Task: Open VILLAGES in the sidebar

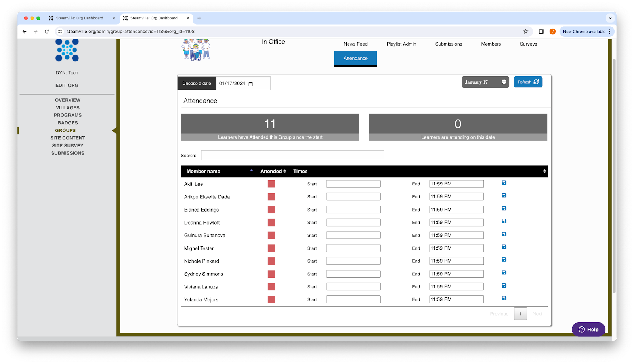Action: (68, 108)
